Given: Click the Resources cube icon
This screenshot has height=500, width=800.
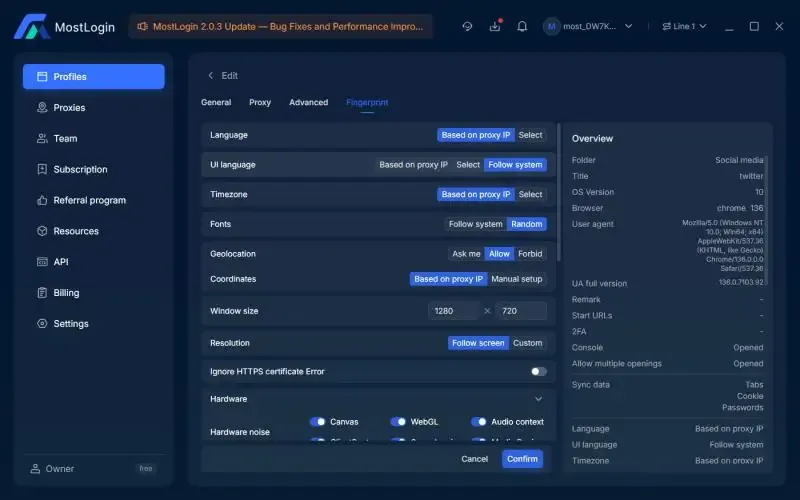Looking at the screenshot, I should point(42,231).
